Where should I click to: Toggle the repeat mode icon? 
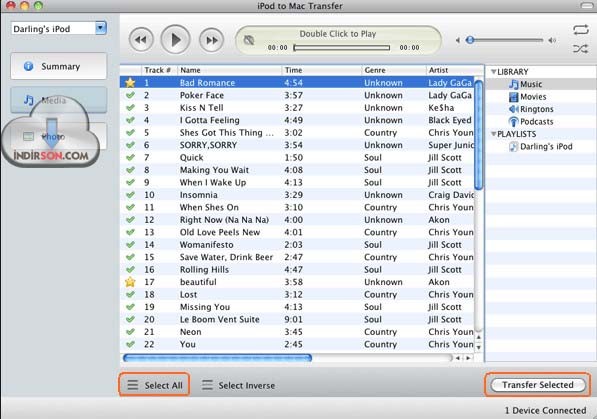tap(581, 30)
